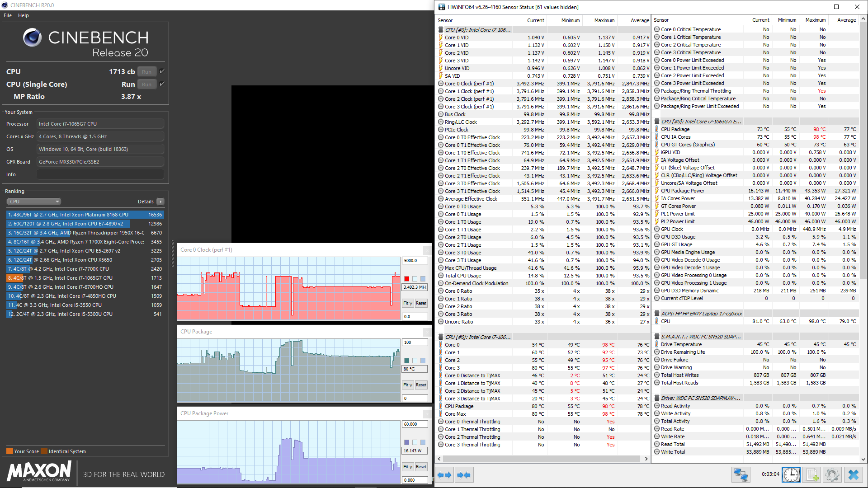
Task: Select the Intel Xeon Platinum 8168 ranking entry
Action: (85, 215)
